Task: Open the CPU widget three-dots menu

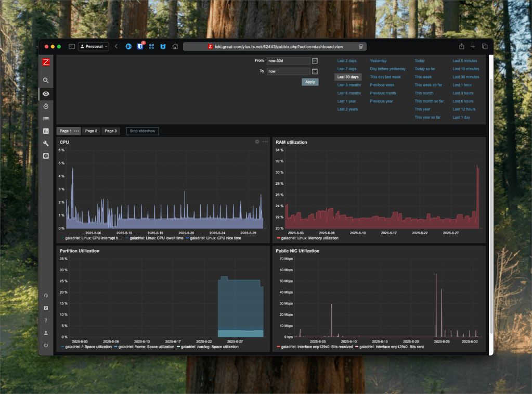Action: (265, 142)
